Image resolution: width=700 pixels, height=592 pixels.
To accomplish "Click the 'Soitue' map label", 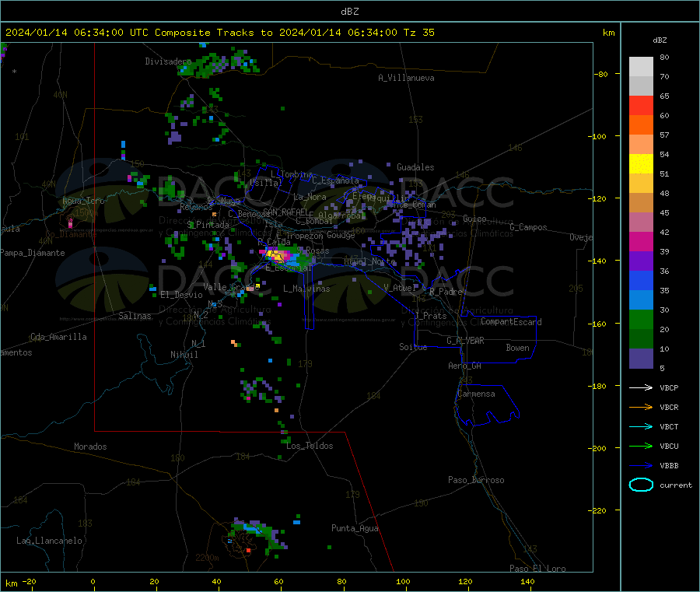I will click(413, 347).
